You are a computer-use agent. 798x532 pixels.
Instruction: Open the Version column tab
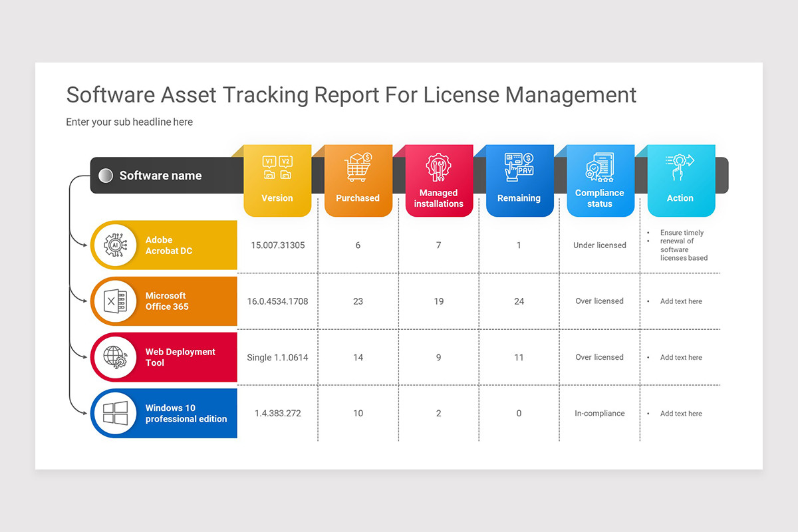(x=277, y=198)
